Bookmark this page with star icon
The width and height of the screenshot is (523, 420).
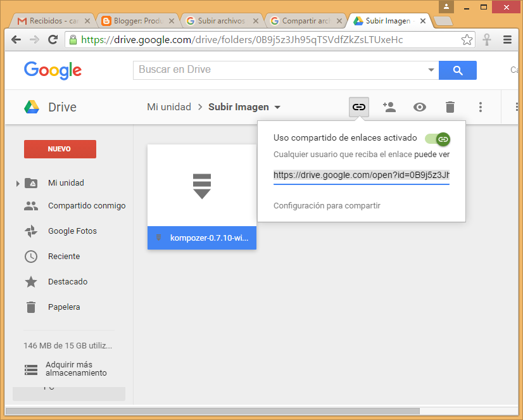467,40
